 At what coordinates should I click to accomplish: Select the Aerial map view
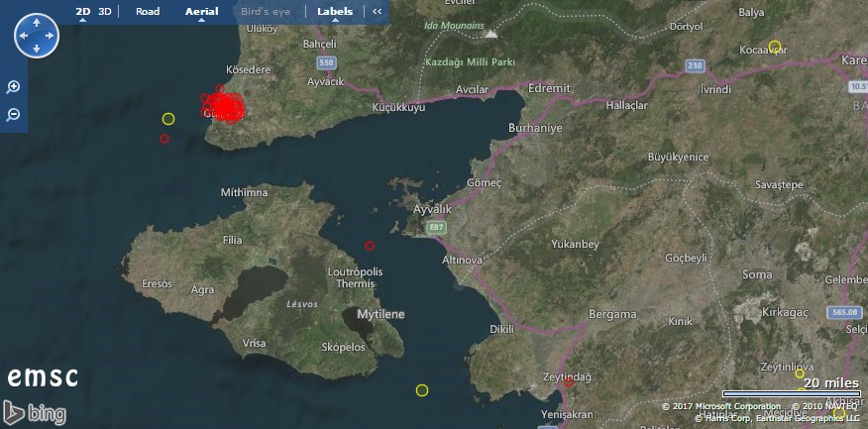point(201,12)
